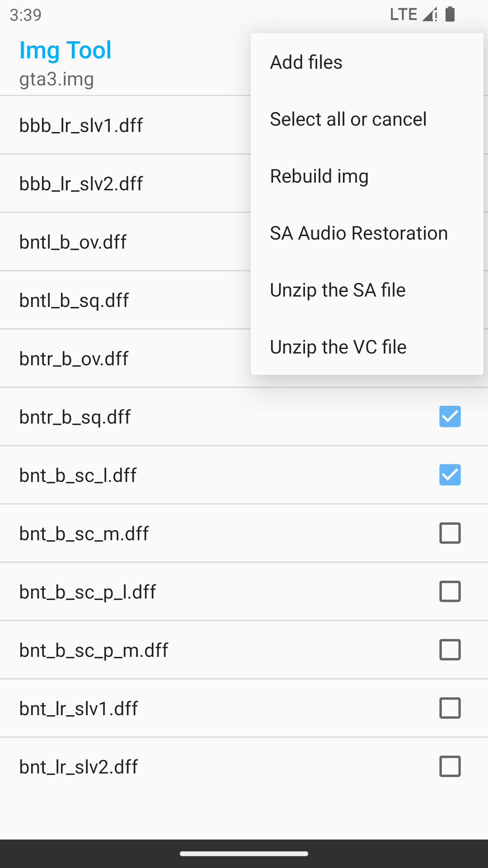Uncheck the bnt_b_sc_l.dff checkbox
The image size is (488, 868).
point(450,475)
